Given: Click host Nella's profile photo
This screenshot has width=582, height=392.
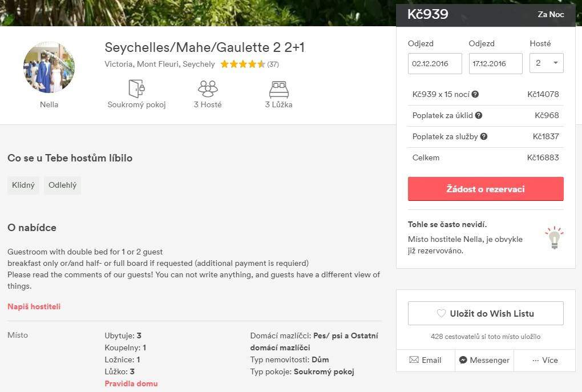Looking at the screenshot, I should click(49, 67).
